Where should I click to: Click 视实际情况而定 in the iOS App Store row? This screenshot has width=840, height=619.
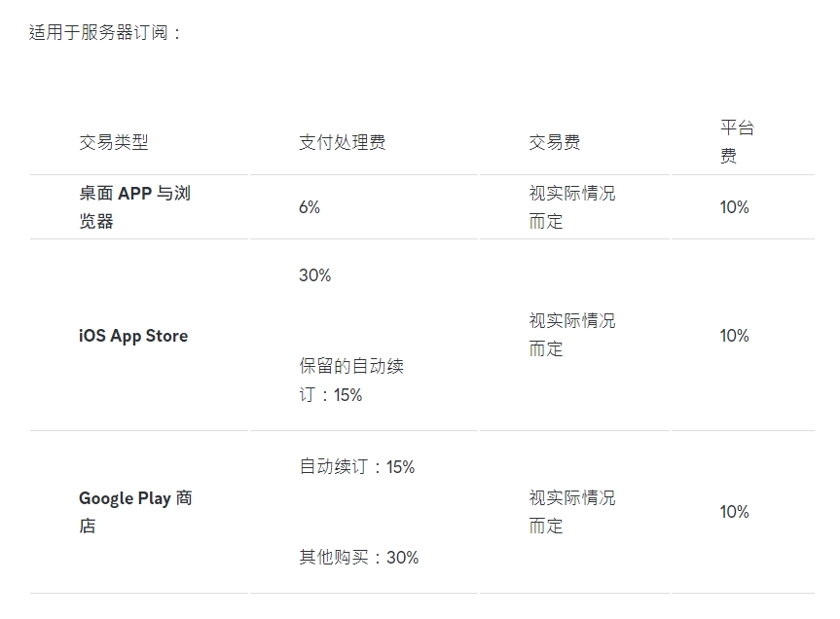(x=571, y=335)
